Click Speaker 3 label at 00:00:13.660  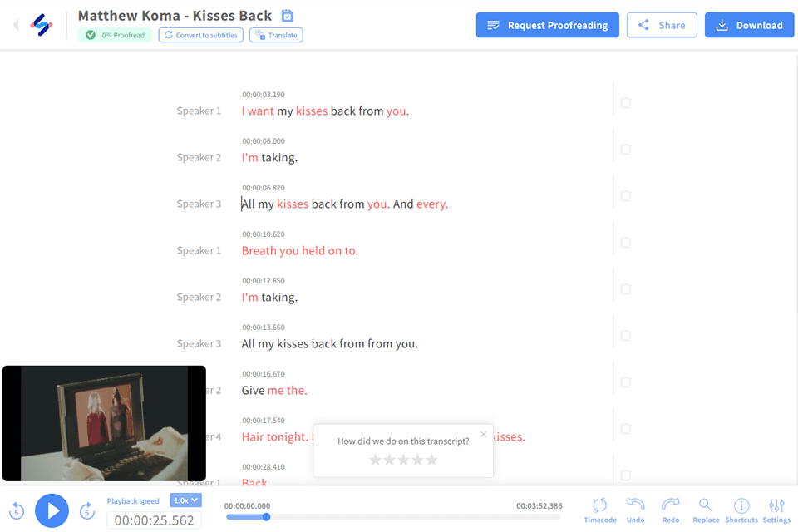(199, 344)
